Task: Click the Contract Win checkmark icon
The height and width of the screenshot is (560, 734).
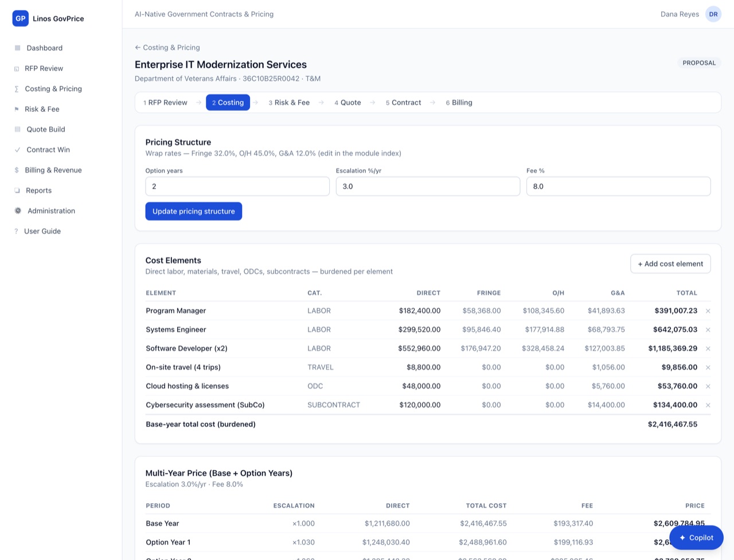Action: click(17, 150)
